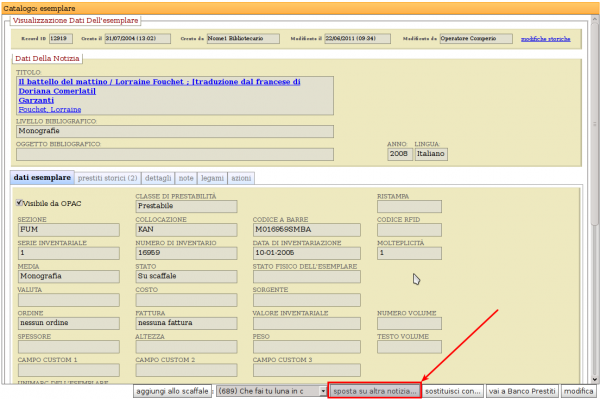
Task: Open the dettagli tab
Action: 158,178
